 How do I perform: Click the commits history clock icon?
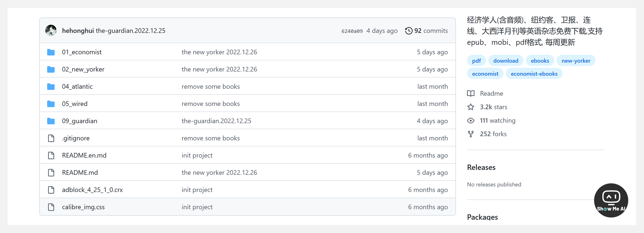coord(409,31)
